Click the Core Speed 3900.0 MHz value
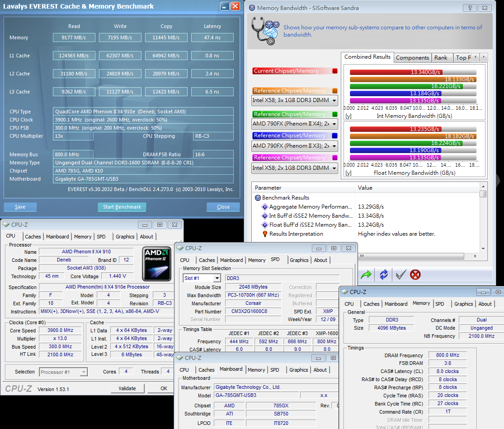The image size is (504, 429). (61, 331)
